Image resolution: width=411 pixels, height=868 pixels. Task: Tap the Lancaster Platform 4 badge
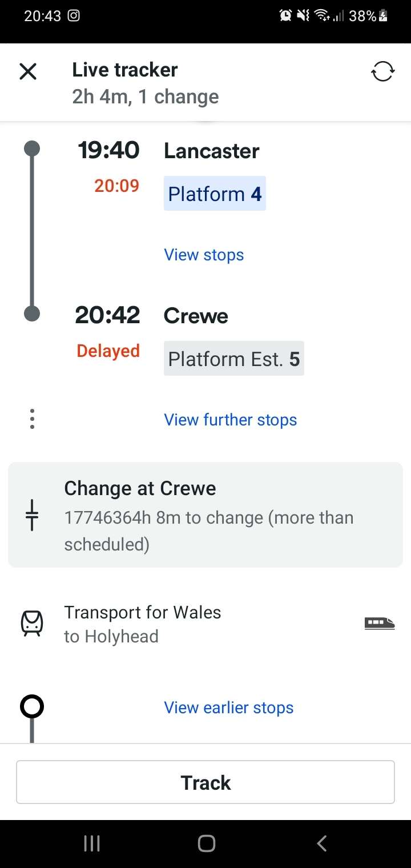point(215,194)
